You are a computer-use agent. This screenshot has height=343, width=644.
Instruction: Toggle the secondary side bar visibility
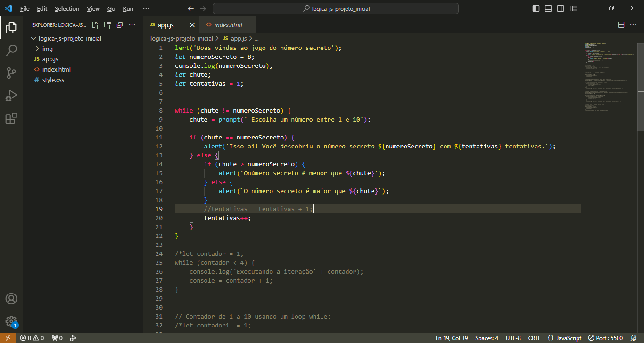tap(561, 8)
